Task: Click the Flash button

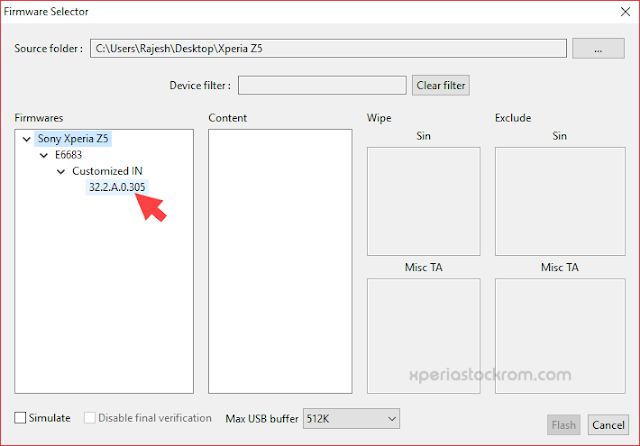Action: click(564, 425)
